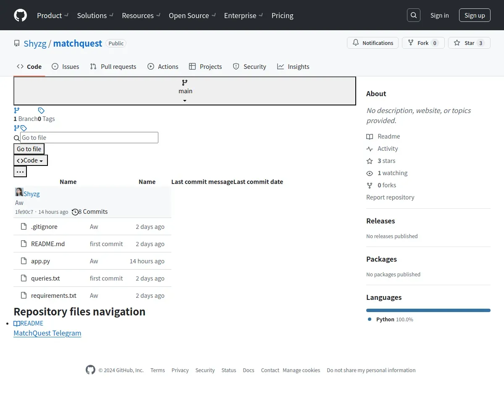Open the README.md file
504x420 pixels.
point(48,244)
